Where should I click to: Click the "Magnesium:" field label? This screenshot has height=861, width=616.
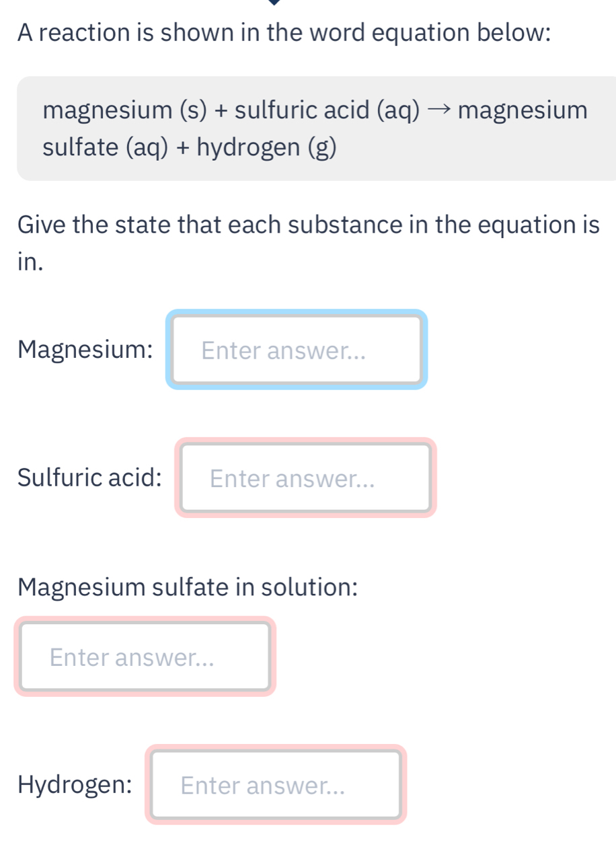[85, 350]
